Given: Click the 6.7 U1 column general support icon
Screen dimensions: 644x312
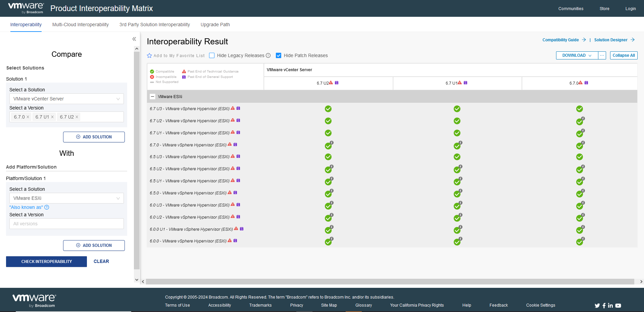Looking at the screenshot, I should tap(465, 83).
